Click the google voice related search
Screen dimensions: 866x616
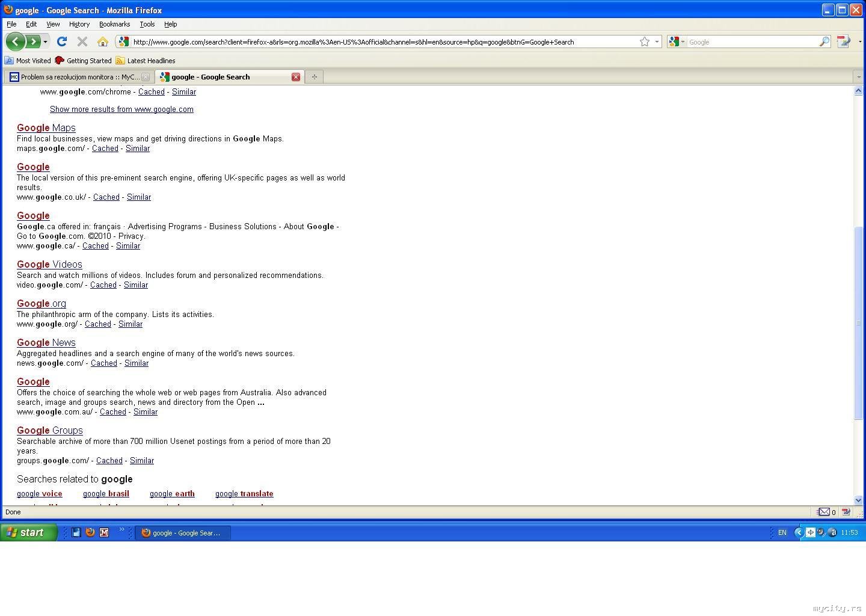click(40, 493)
